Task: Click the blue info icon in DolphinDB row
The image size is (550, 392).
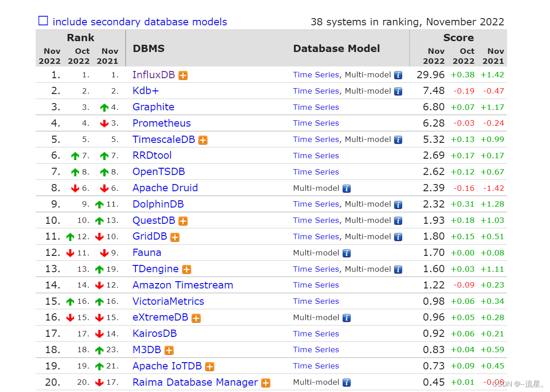Action: click(398, 205)
